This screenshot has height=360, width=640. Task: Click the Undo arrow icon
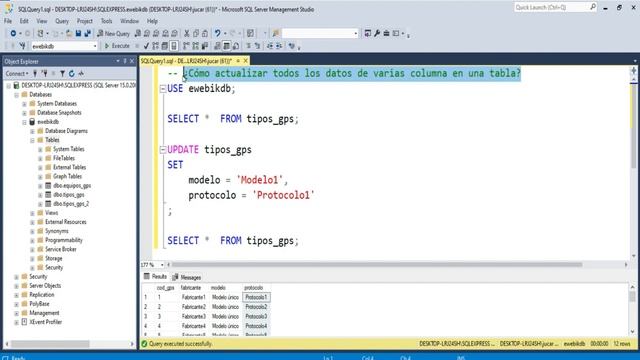pos(218,33)
